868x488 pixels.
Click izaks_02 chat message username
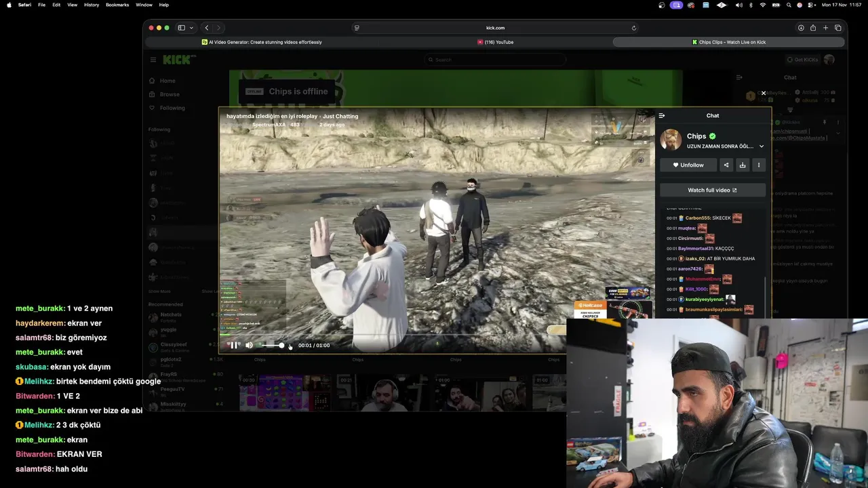[694, 259]
